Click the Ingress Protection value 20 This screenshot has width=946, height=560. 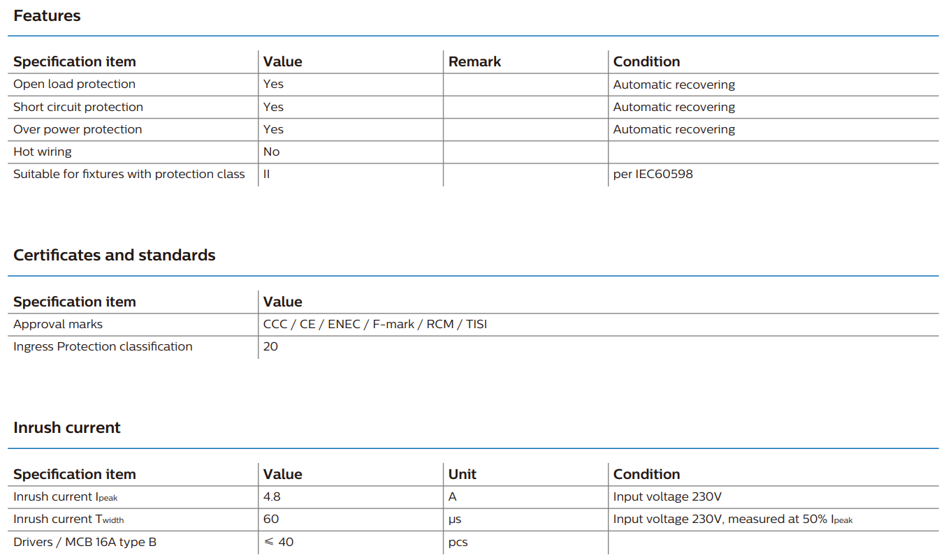pos(270,346)
